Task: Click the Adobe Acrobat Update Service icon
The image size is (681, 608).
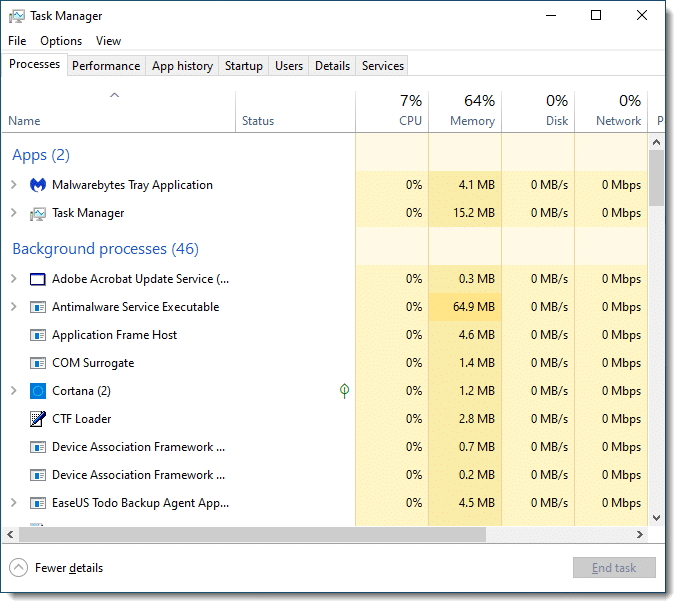Action: point(38,281)
